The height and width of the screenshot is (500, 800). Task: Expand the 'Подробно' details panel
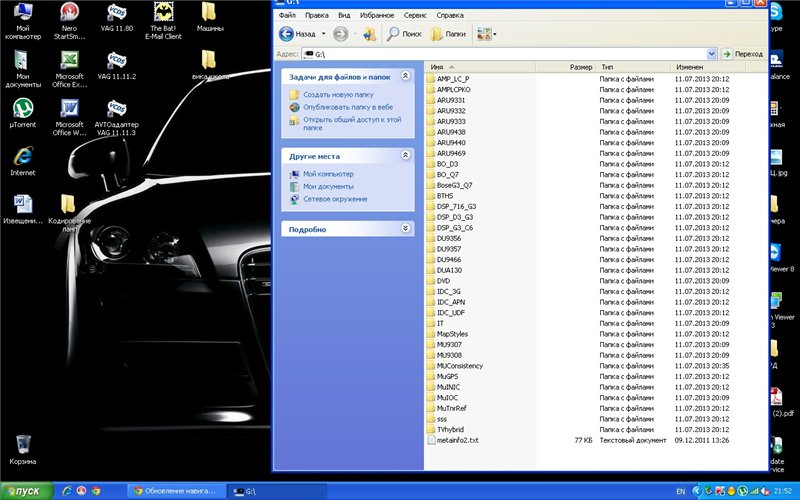point(405,229)
